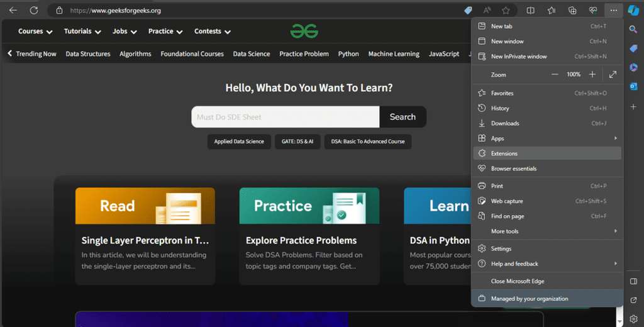Open the Python topic link

click(x=348, y=54)
